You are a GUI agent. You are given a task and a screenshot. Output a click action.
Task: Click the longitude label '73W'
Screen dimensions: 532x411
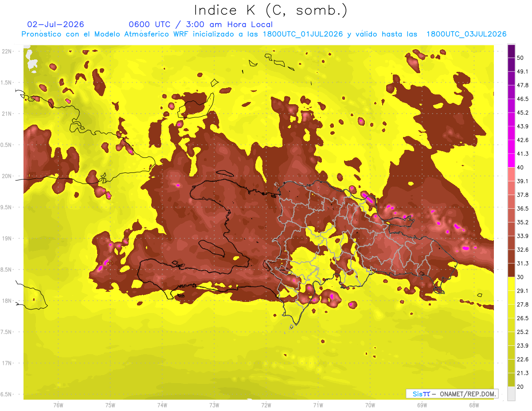pyautogui.click(x=214, y=405)
